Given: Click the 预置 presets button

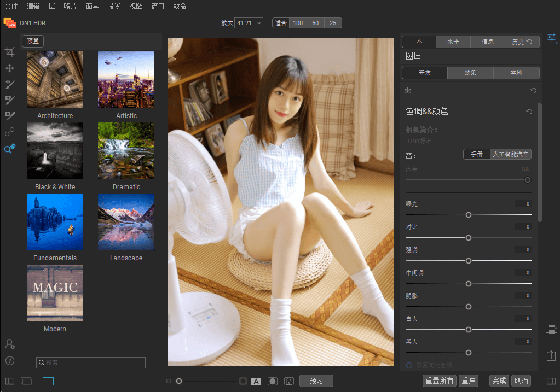Looking at the screenshot, I should 33,41.
